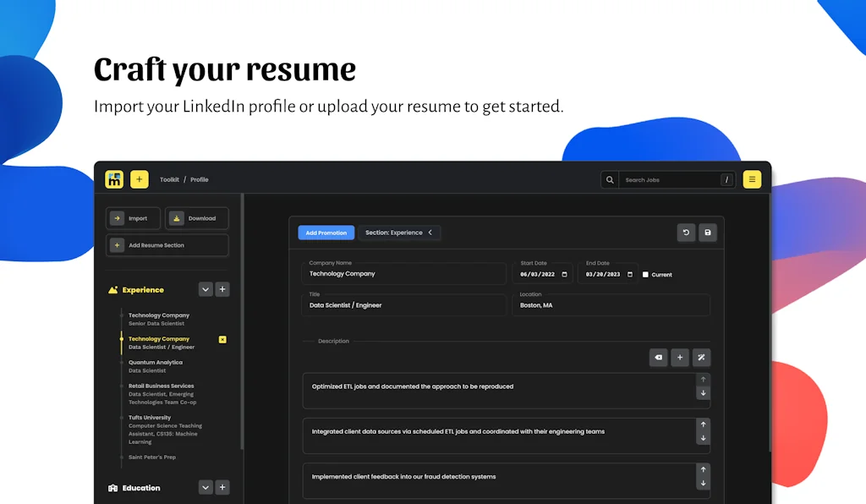The height and width of the screenshot is (504, 866).
Task: Select the Profile breadcrumb item
Action: 200,179
